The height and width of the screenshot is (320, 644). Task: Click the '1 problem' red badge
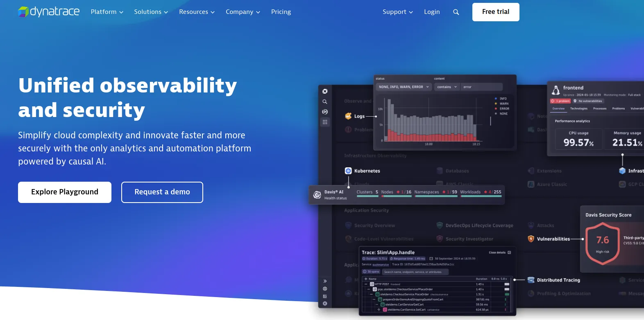point(560,101)
